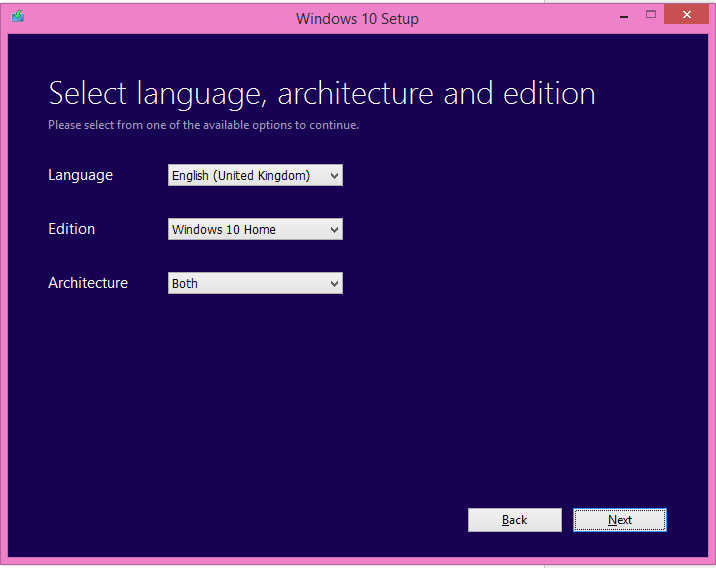The height and width of the screenshot is (568, 716).
Task: Open the Language dropdown
Action: point(255,175)
